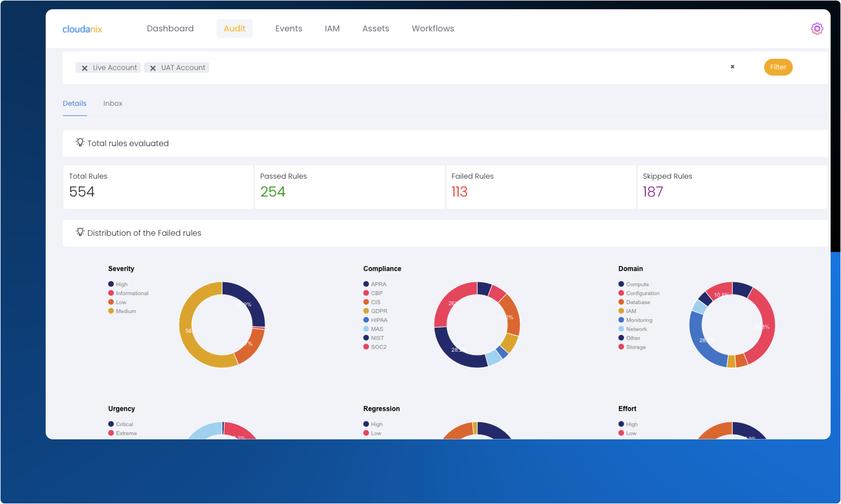Click the Failed Rules 113 card
The width and height of the screenshot is (841, 504).
(540, 187)
